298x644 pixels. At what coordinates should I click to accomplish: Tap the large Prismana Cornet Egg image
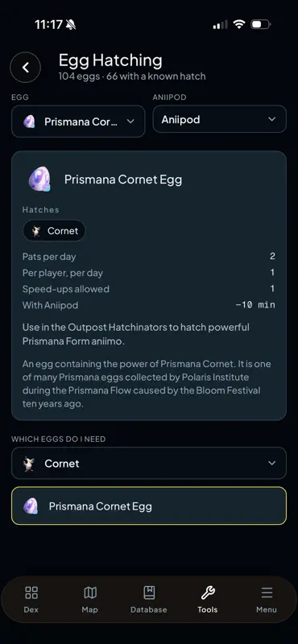(40, 179)
